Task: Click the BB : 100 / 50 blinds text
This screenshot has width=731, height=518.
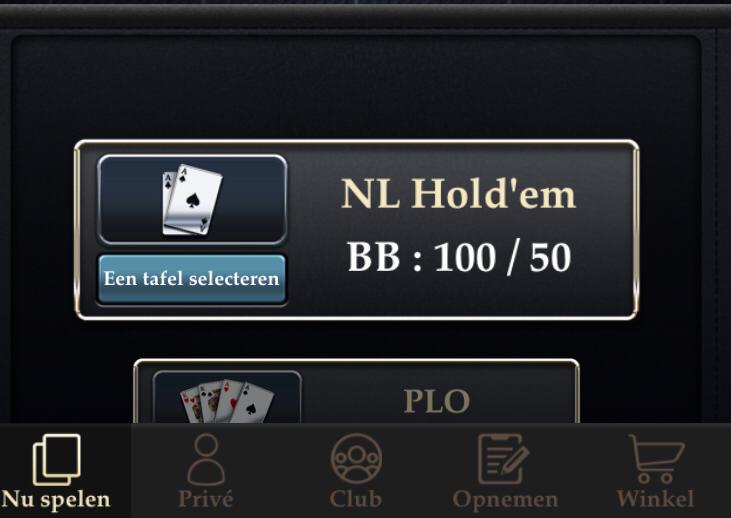Action: click(x=459, y=257)
